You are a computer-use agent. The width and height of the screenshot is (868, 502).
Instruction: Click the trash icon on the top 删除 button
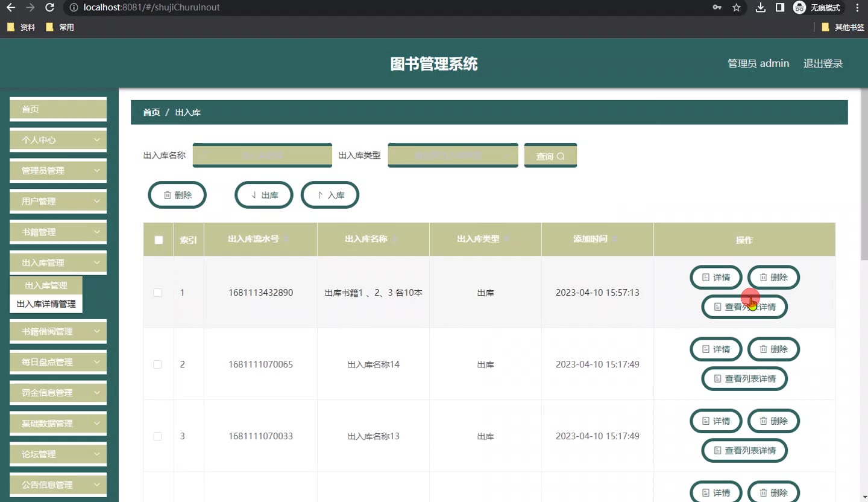pos(168,195)
